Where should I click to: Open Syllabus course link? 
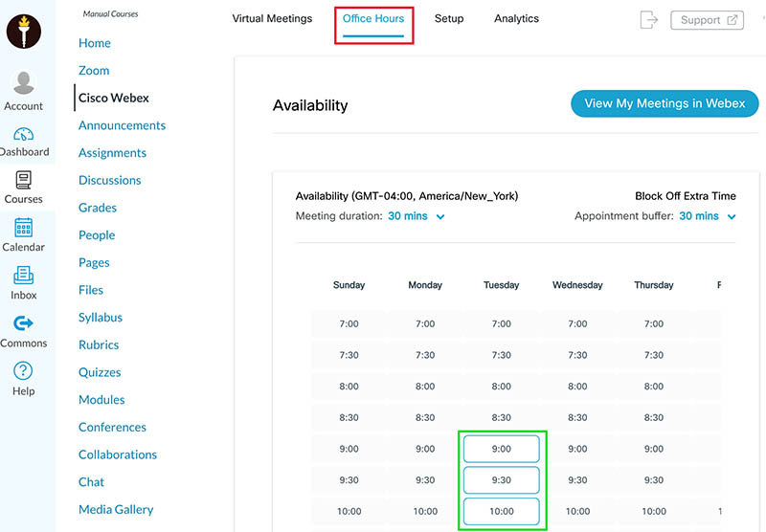[x=101, y=318]
